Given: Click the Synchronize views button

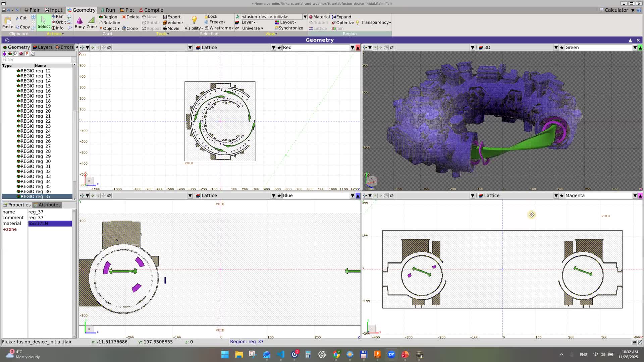Looking at the screenshot, I should pos(289,28).
